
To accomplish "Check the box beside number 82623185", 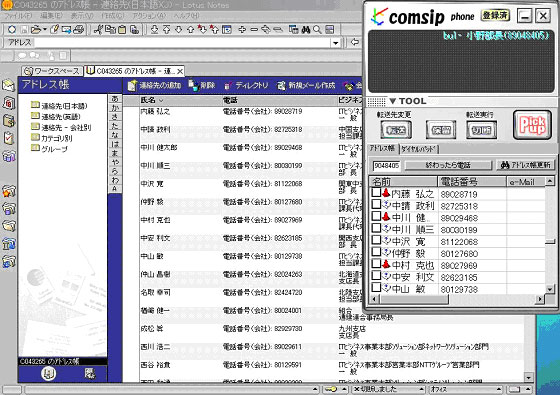I will (376, 275).
